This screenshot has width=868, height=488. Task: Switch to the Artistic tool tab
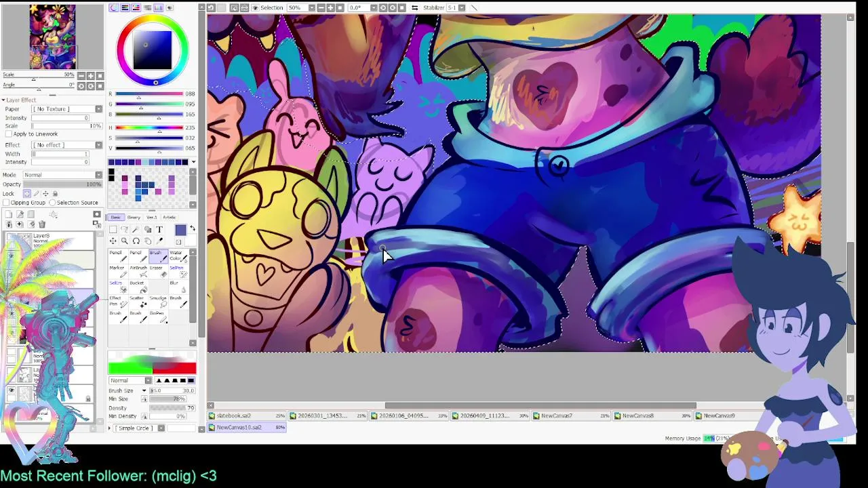tap(169, 218)
